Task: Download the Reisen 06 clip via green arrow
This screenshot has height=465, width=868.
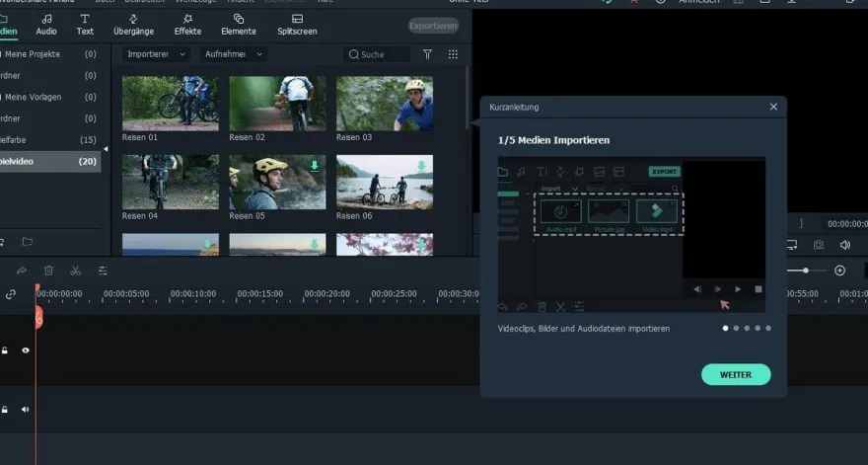Action: (x=421, y=166)
